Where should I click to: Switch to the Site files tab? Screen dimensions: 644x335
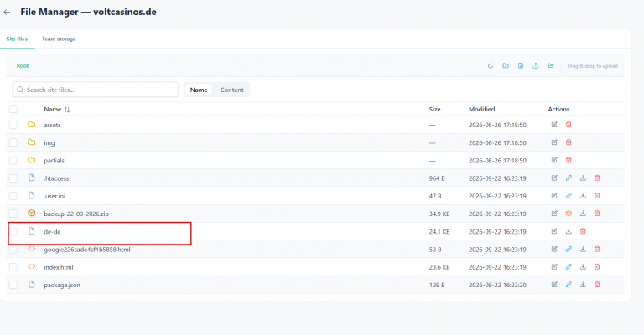point(17,39)
